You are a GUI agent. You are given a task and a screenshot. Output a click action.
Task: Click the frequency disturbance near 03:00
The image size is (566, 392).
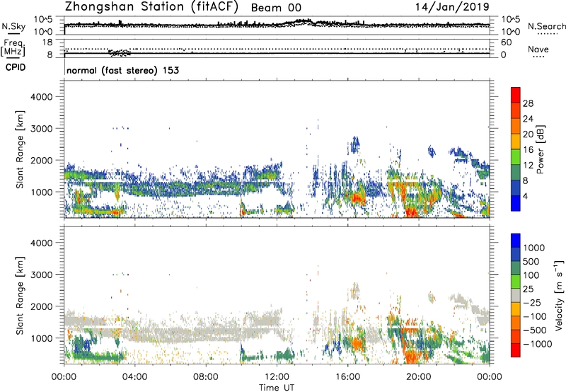tap(120, 52)
